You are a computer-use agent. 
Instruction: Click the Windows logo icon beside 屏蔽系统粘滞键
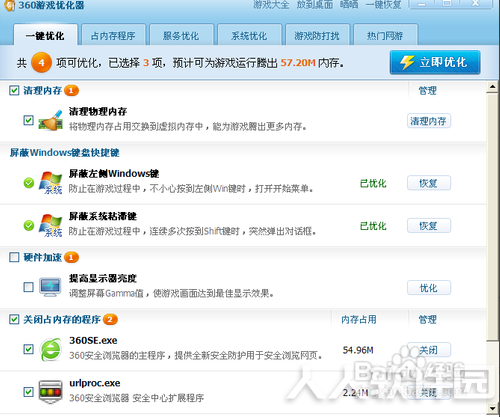(51, 225)
